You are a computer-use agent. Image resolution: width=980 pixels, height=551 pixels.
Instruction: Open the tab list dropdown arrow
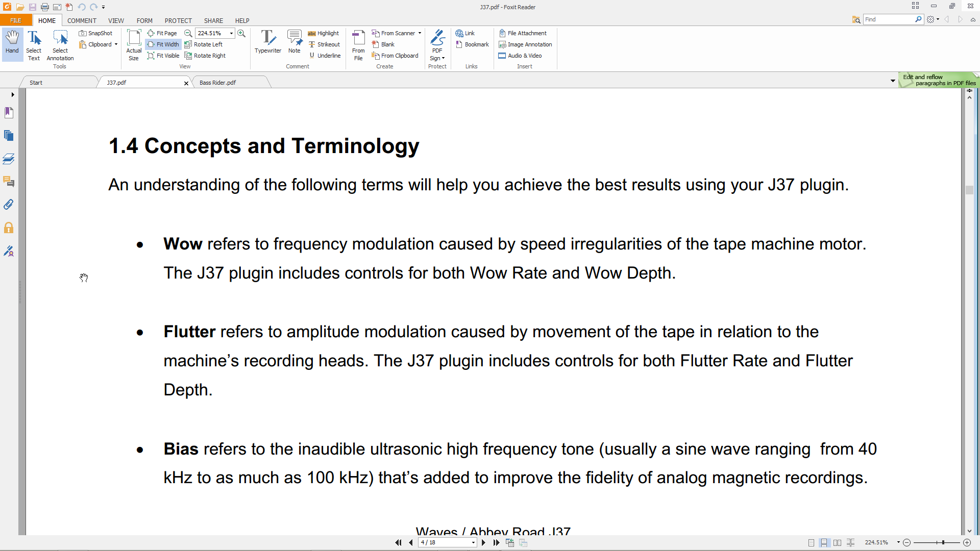(x=893, y=81)
